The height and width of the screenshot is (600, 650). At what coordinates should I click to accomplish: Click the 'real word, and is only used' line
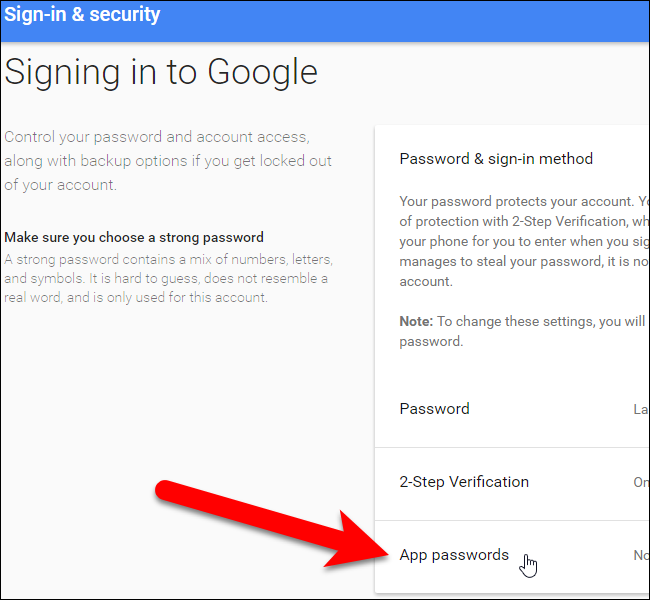136,297
